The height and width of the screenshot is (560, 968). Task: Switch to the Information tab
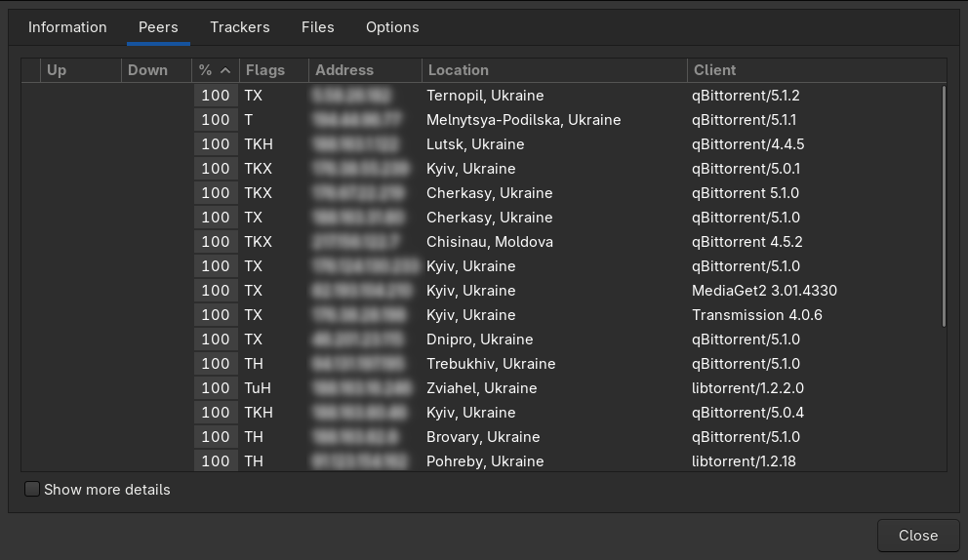click(x=67, y=27)
